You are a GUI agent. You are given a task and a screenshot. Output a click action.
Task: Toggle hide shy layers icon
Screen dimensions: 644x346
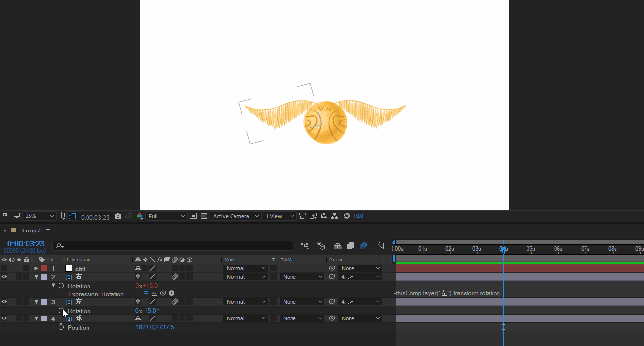337,246
